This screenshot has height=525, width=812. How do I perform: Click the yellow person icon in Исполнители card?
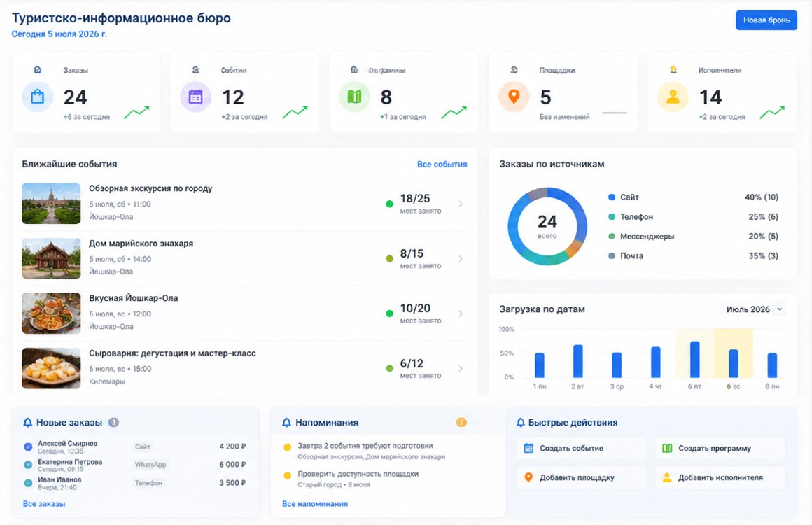(x=673, y=97)
